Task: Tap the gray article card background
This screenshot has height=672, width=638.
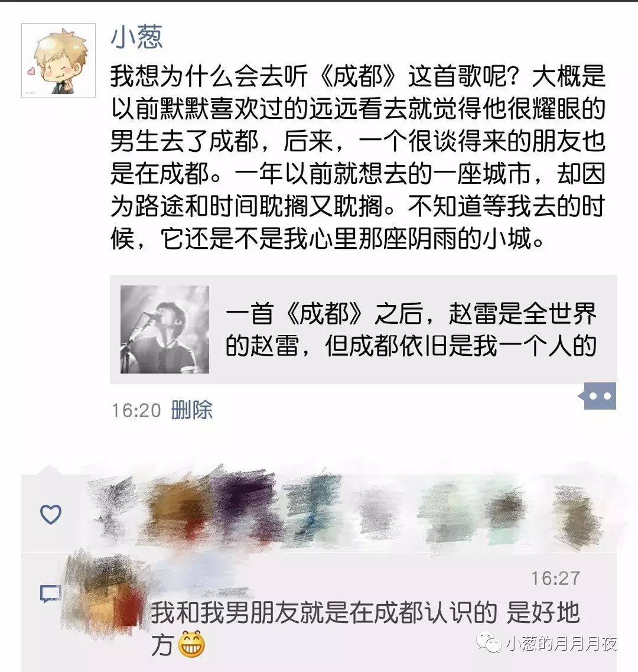Action: pyautogui.click(x=363, y=329)
